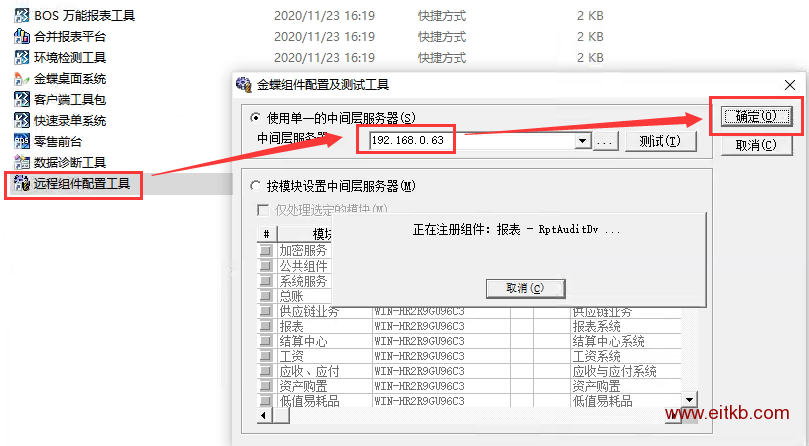Select file name 客户端工具包
809x446 pixels.
(x=70, y=99)
